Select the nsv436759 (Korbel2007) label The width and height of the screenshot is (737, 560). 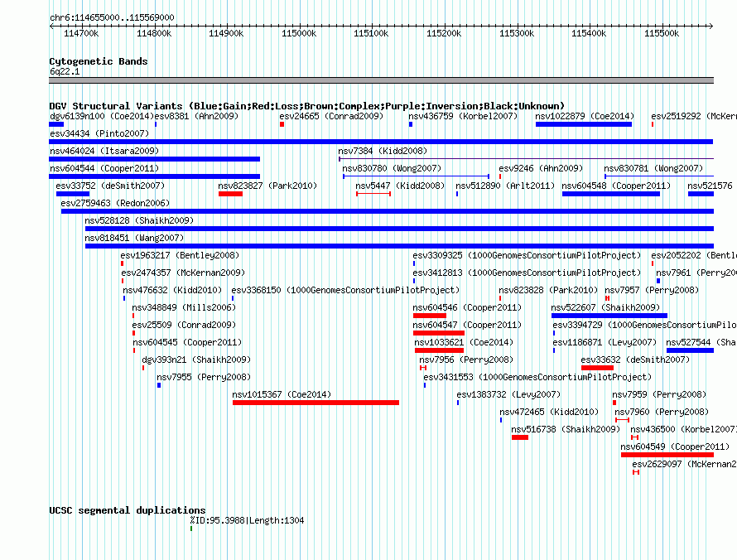pyautogui.click(x=463, y=116)
